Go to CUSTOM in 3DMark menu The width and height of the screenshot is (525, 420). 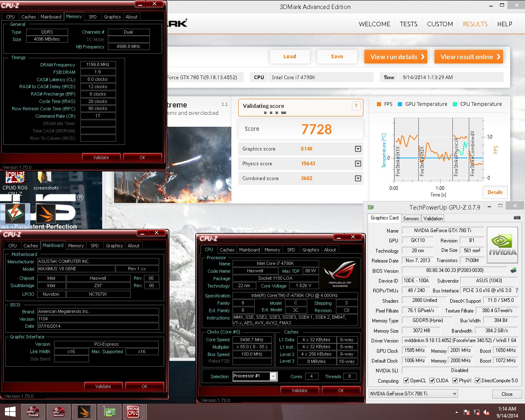click(x=440, y=24)
